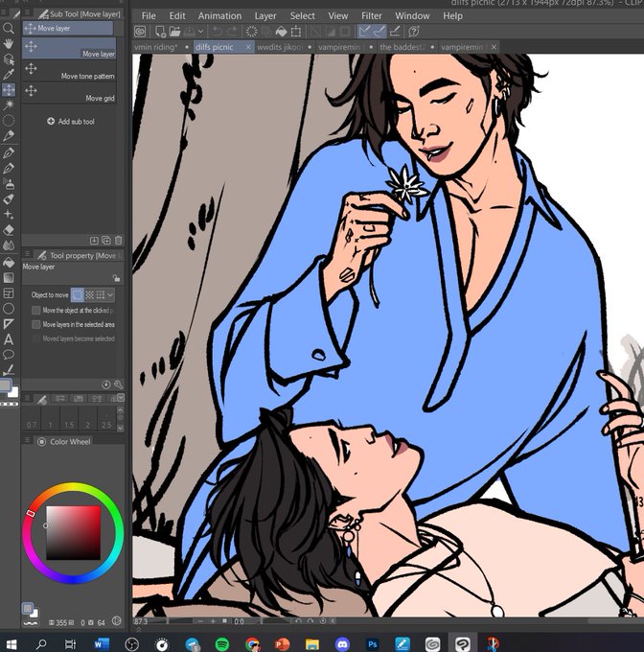Select the Figure ellipse tool
Screen dimensions: 644x652
[x=9, y=309]
